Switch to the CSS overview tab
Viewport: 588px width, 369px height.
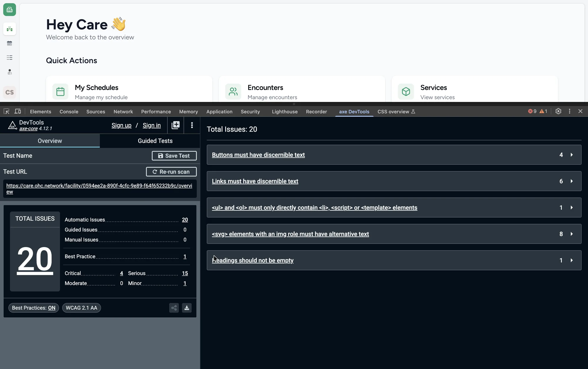tap(396, 112)
